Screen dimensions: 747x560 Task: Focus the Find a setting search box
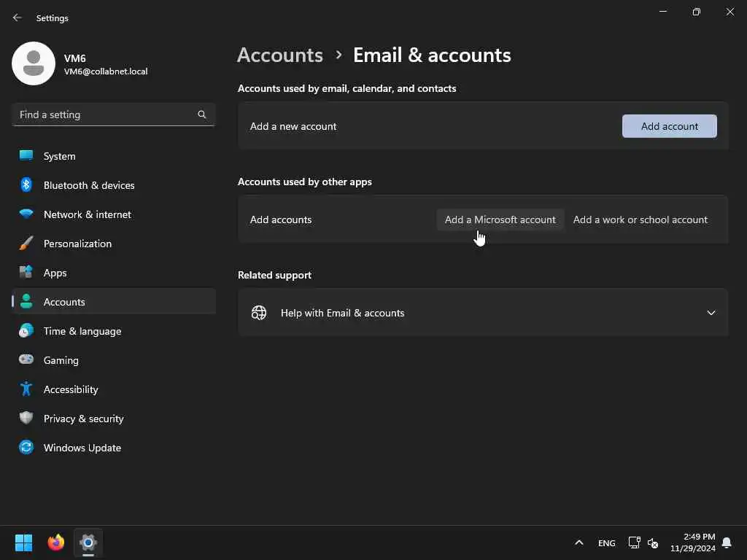coord(113,114)
